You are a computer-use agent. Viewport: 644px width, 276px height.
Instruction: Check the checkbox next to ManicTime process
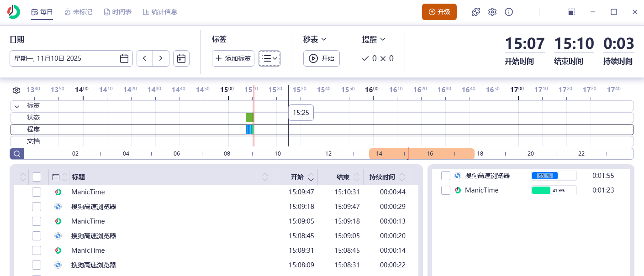[446, 190]
